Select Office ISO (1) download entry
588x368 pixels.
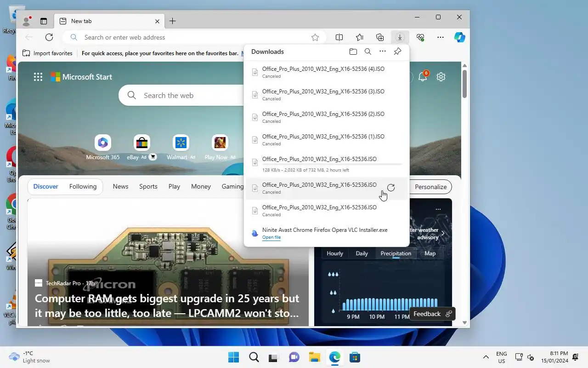(327, 140)
